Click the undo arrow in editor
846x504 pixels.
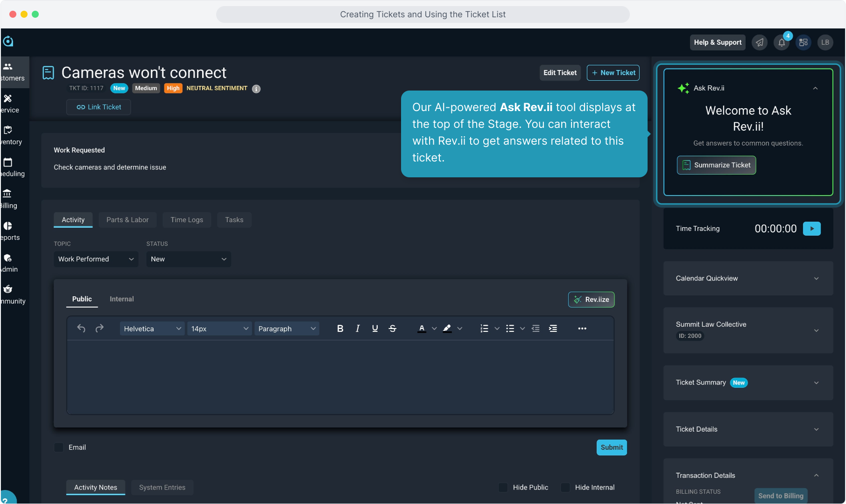(x=81, y=329)
